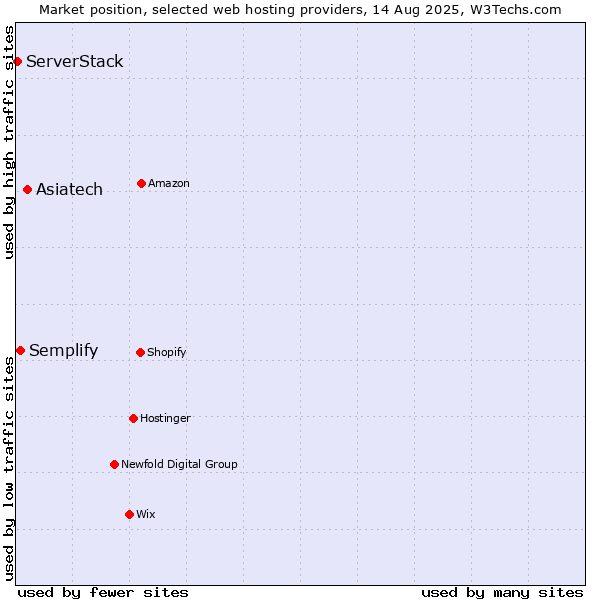Select the Shopify label text
The height and width of the screenshot is (600, 600).
(x=167, y=352)
